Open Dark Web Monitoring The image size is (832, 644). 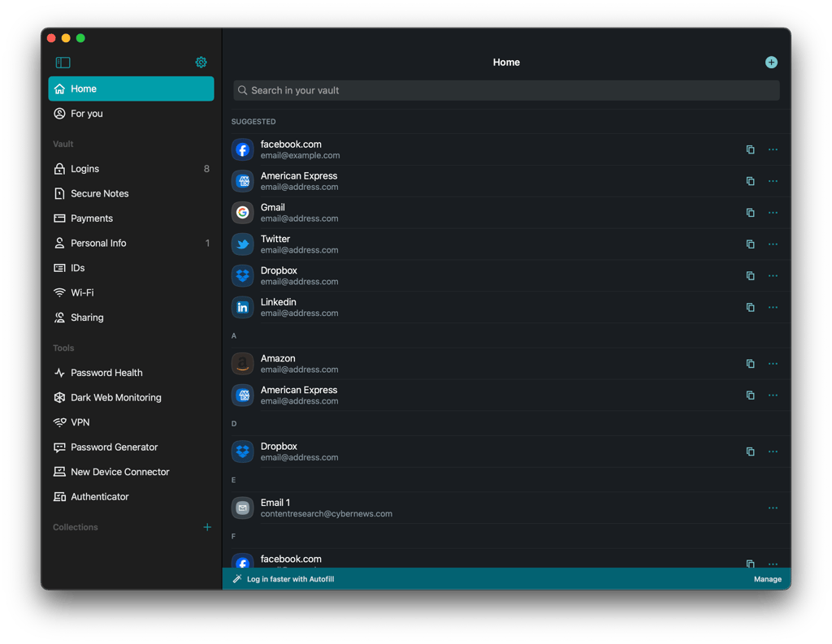(131, 397)
